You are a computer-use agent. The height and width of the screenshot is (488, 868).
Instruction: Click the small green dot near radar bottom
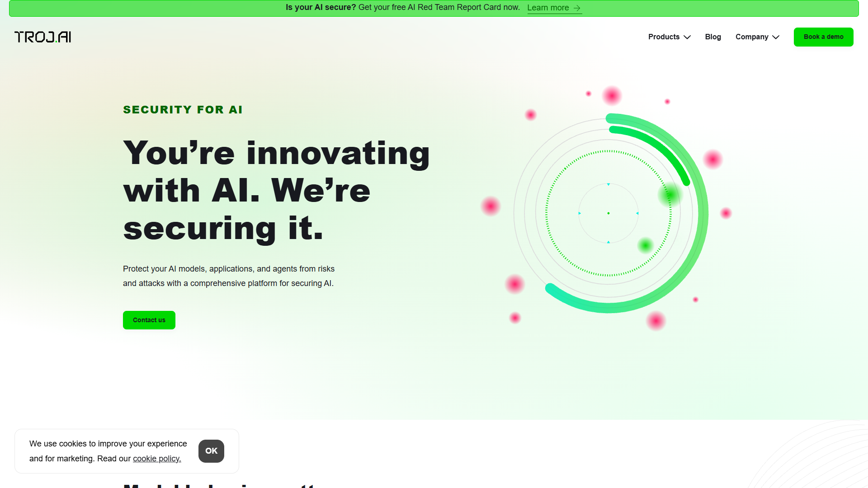pos(646,245)
